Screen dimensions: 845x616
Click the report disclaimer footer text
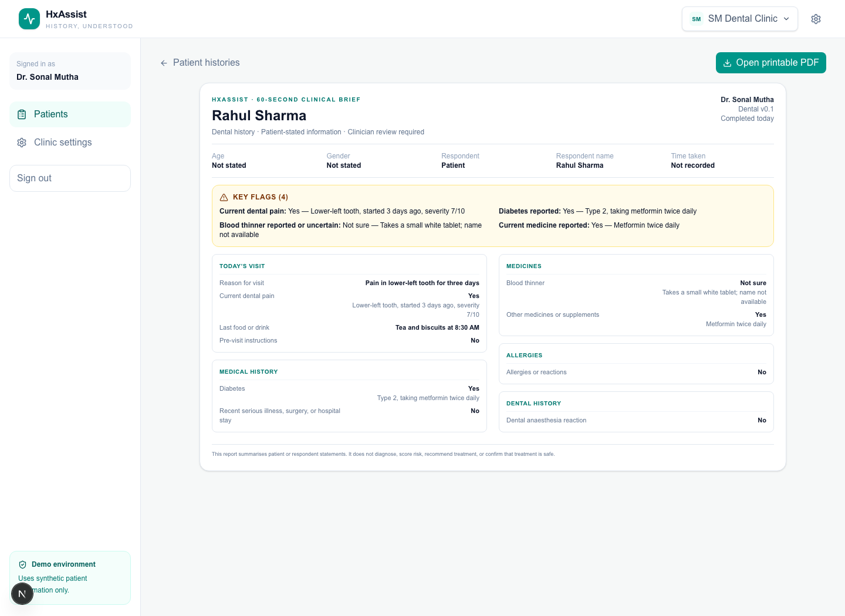tap(383, 454)
